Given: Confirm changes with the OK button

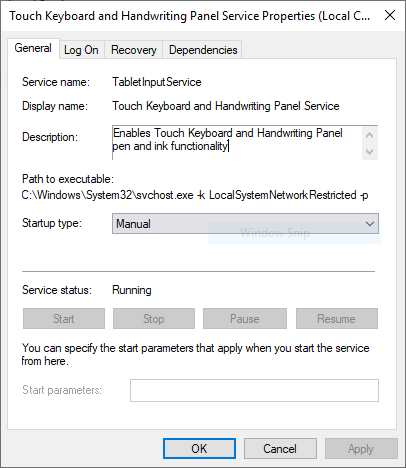Looking at the screenshot, I should (x=199, y=449).
